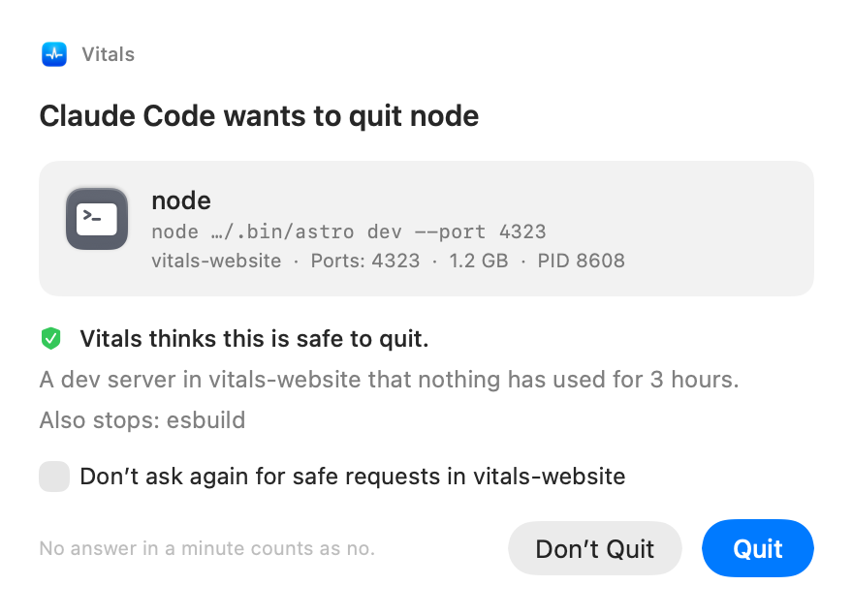853x616 pixels.
Task: Enable Don't ask again for safe requests
Action: 54,477
